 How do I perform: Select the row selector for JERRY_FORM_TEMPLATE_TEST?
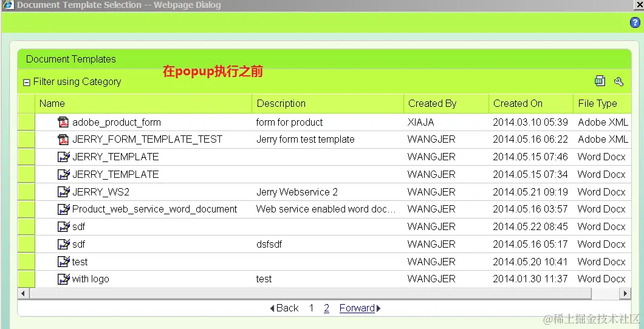(26, 140)
